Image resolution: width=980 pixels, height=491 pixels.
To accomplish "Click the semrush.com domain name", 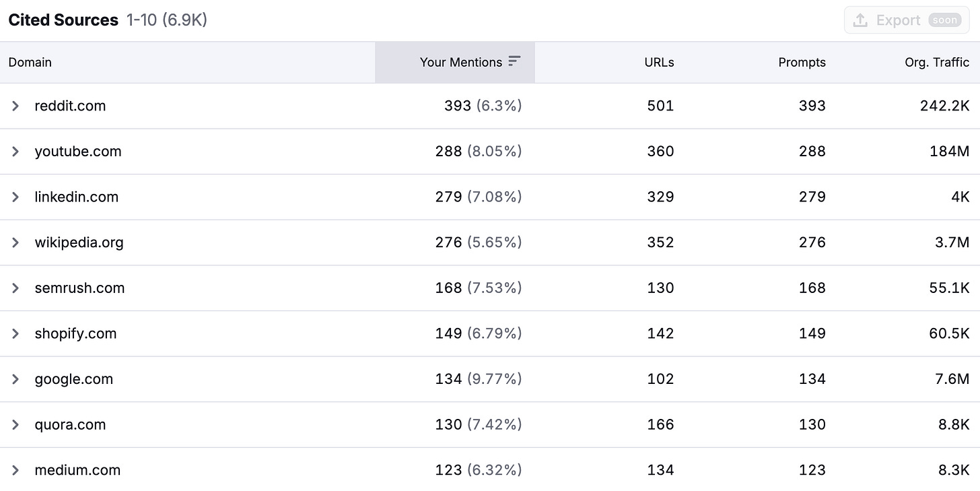I will pyautogui.click(x=79, y=288).
